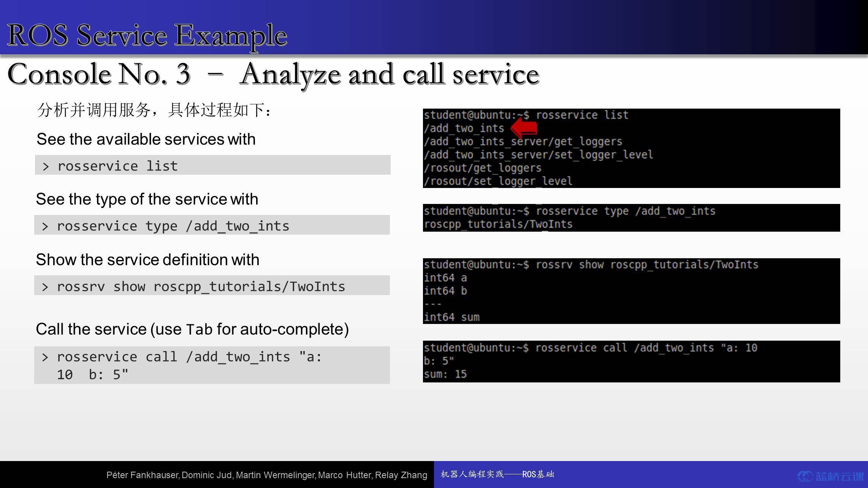Click terminal line 'b: 5"'
The image size is (868, 488).
(x=439, y=361)
